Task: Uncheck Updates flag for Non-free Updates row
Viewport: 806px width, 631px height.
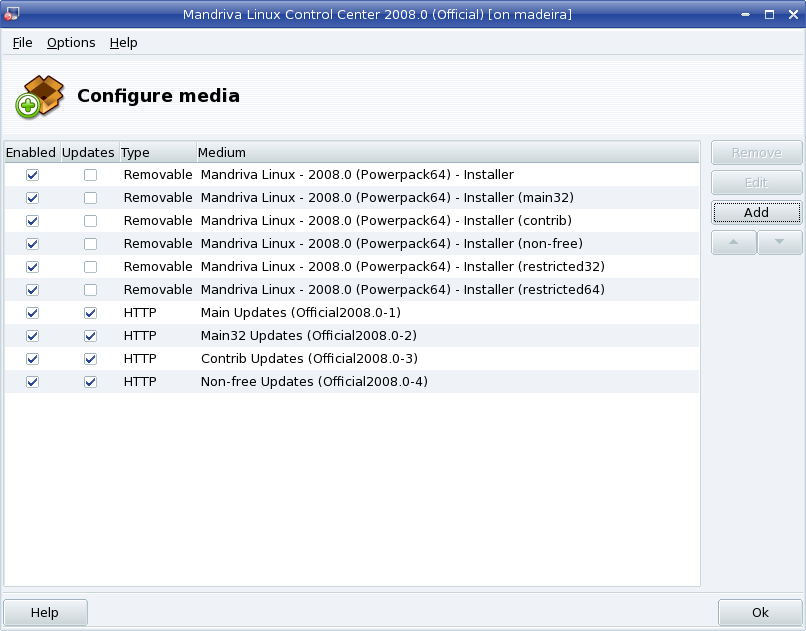Action: [x=90, y=382]
